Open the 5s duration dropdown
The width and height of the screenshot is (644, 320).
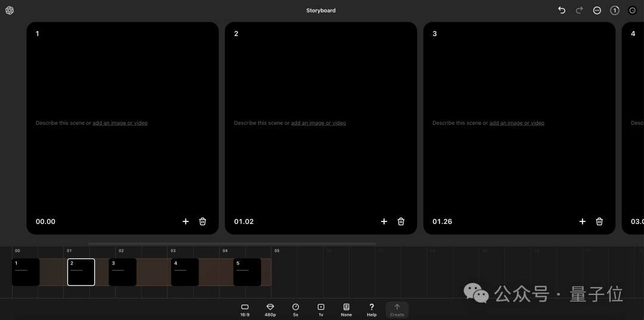coord(295,309)
